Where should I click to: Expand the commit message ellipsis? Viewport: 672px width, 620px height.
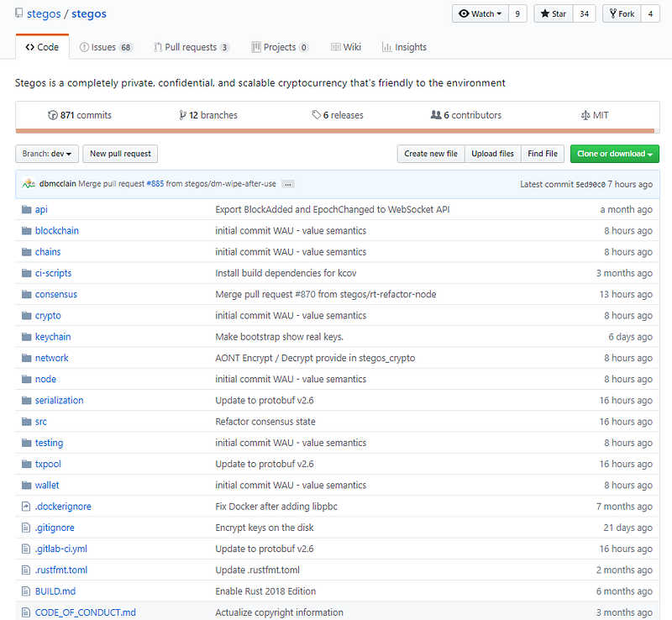pyautogui.click(x=287, y=184)
